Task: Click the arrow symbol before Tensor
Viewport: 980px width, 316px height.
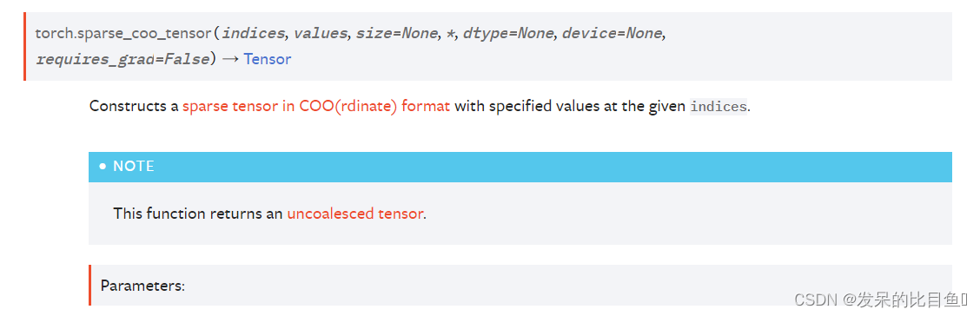Action: click(230, 60)
